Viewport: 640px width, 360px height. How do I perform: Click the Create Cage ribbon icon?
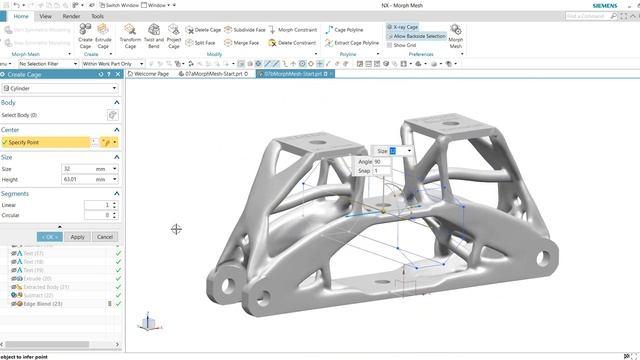click(x=85, y=36)
